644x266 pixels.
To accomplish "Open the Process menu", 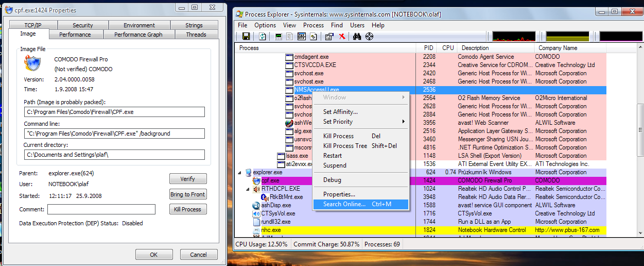I will click(x=314, y=25).
